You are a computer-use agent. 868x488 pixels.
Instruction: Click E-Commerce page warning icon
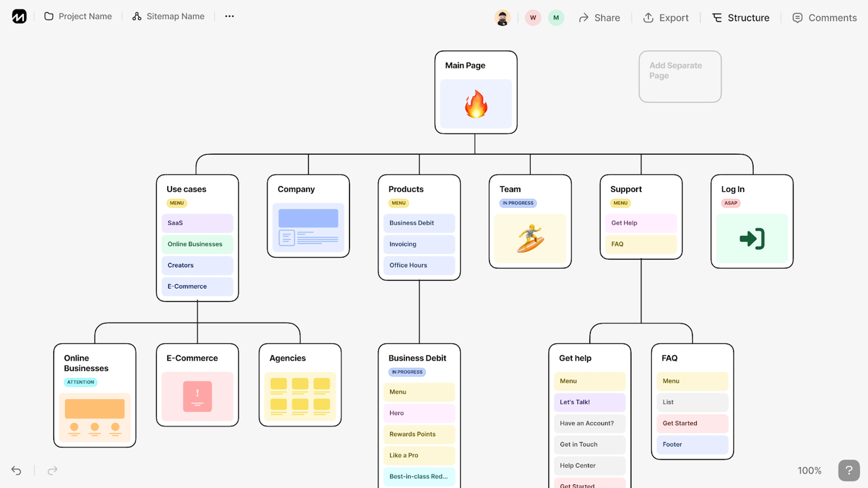198,396
